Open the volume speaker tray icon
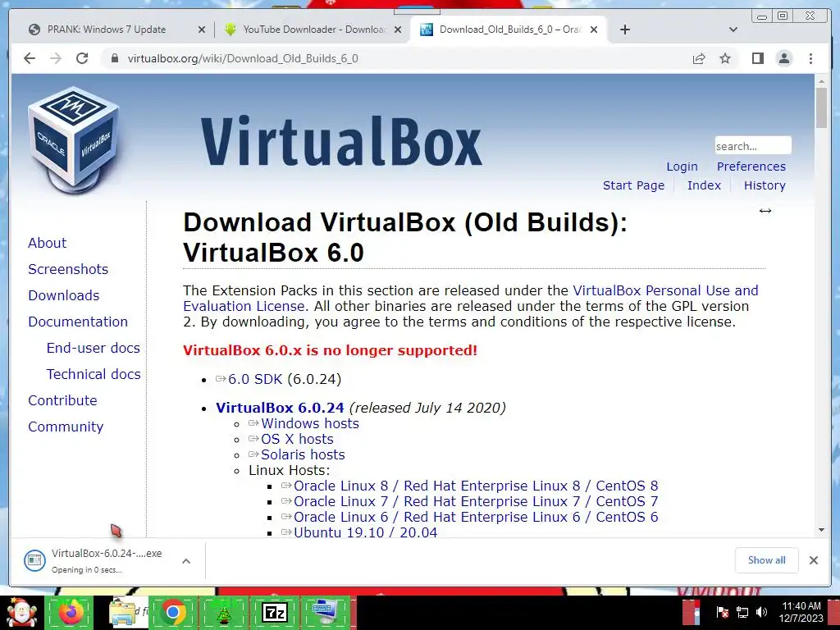840x630 pixels. (x=761, y=612)
